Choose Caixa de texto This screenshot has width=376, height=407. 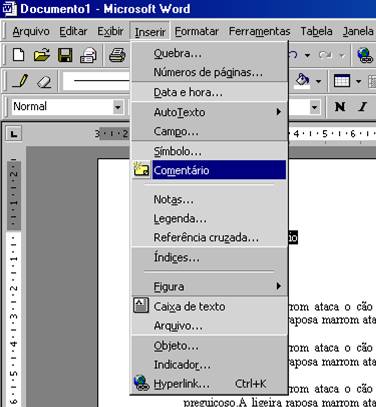click(209, 306)
